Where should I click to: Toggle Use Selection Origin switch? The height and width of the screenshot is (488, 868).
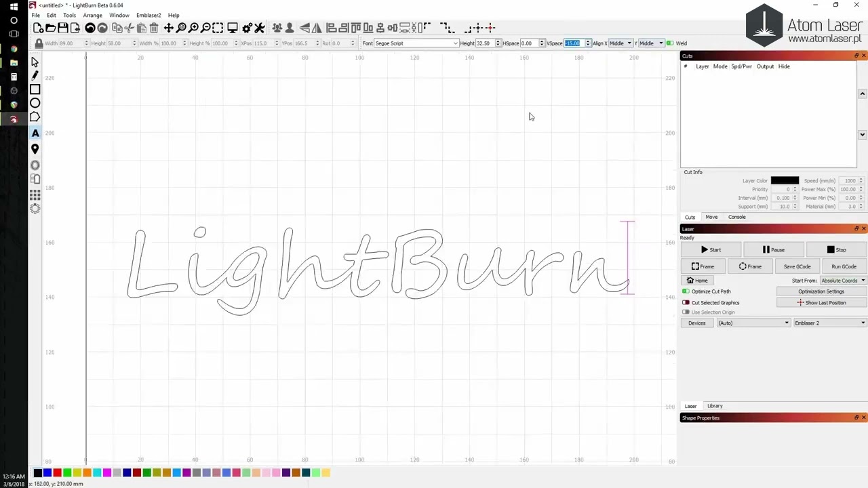686,312
